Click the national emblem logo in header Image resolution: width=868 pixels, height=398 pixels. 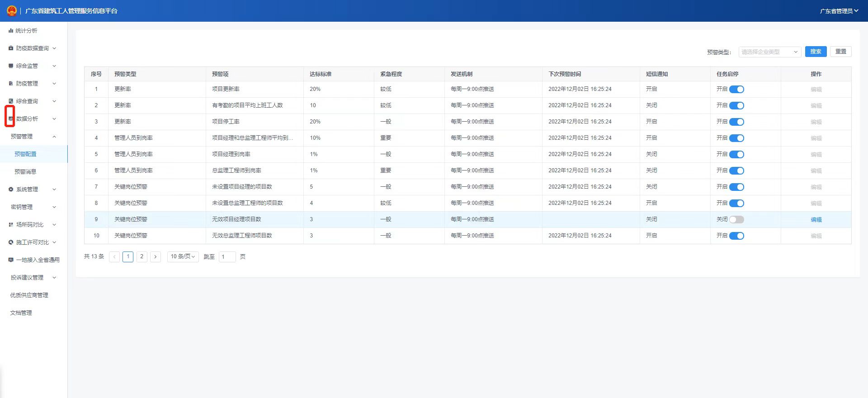pyautogui.click(x=12, y=11)
